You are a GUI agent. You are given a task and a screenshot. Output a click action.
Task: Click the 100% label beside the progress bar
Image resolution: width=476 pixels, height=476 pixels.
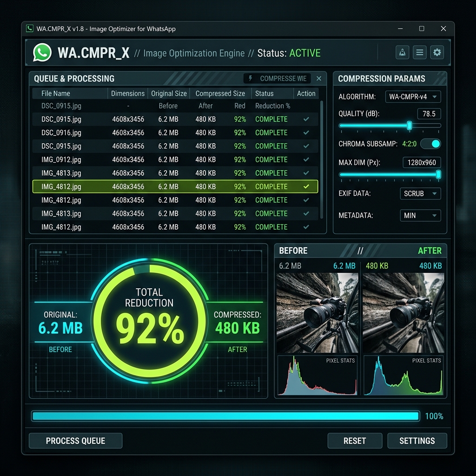coord(434,416)
